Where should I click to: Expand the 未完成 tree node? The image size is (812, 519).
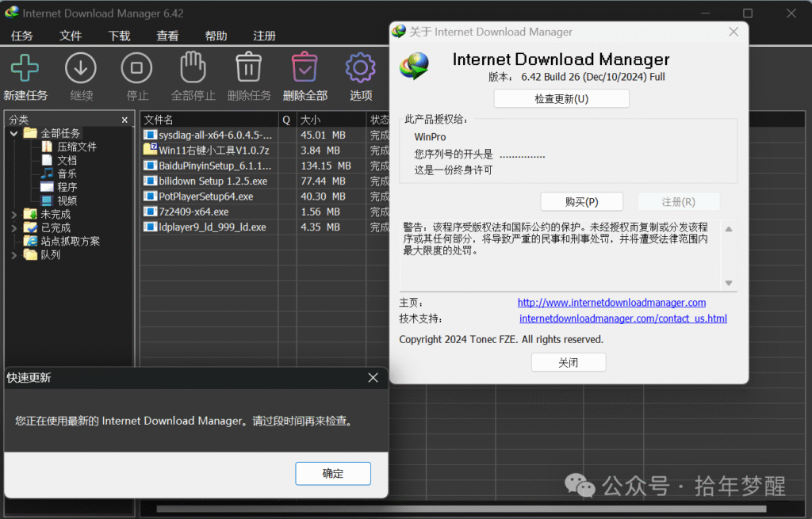click(14, 214)
